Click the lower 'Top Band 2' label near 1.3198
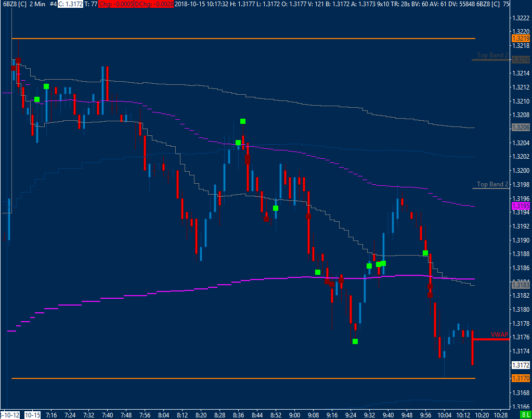The image size is (532, 419). [x=492, y=184]
